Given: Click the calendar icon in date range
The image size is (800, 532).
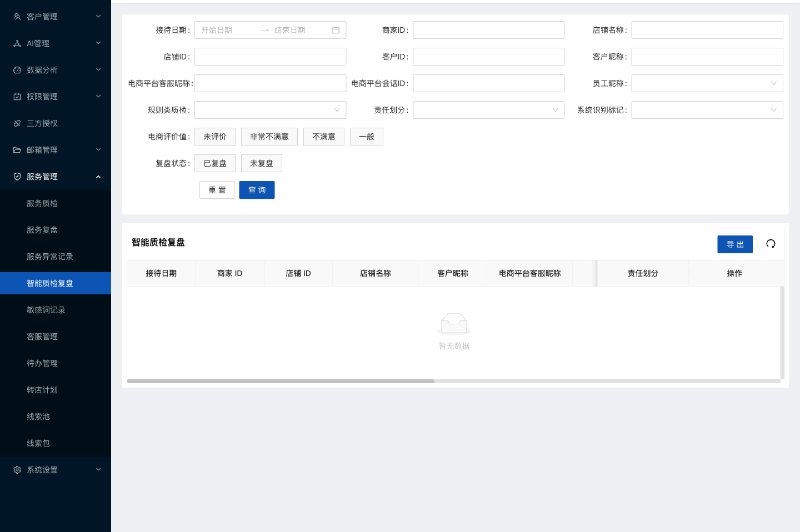Looking at the screenshot, I should [336, 30].
